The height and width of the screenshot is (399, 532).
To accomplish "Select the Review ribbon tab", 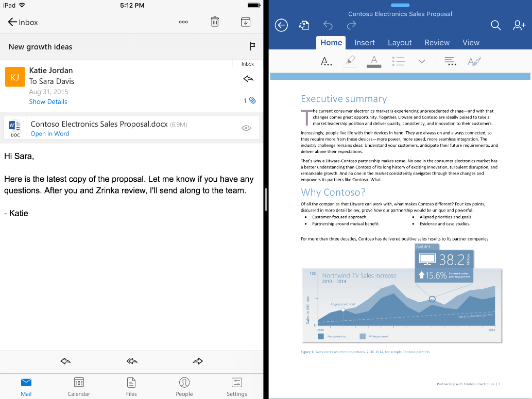I will click(437, 43).
